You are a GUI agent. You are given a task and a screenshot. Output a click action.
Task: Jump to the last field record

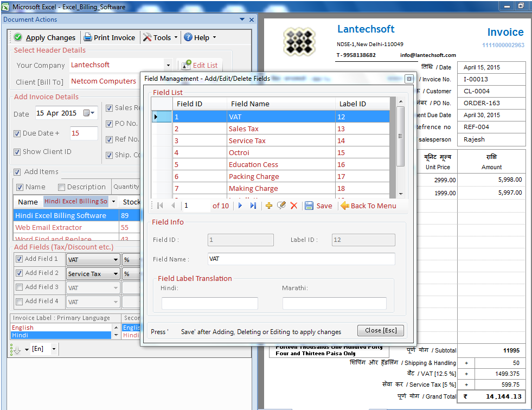(253, 206)
